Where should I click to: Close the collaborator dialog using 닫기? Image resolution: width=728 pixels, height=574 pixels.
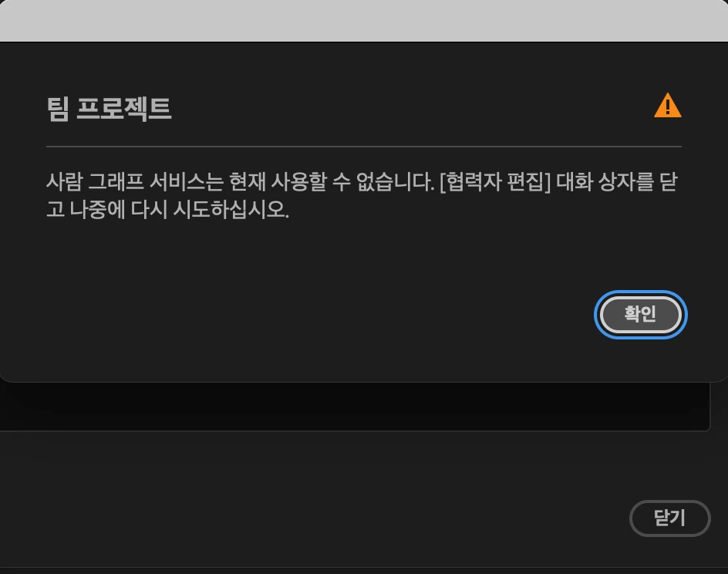coord(670,518)
